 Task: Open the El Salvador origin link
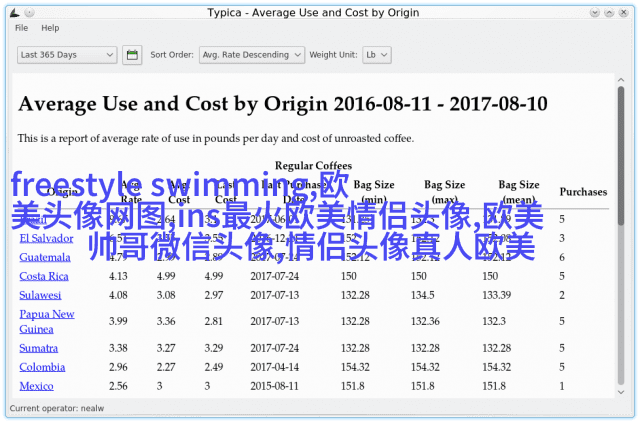47,238
